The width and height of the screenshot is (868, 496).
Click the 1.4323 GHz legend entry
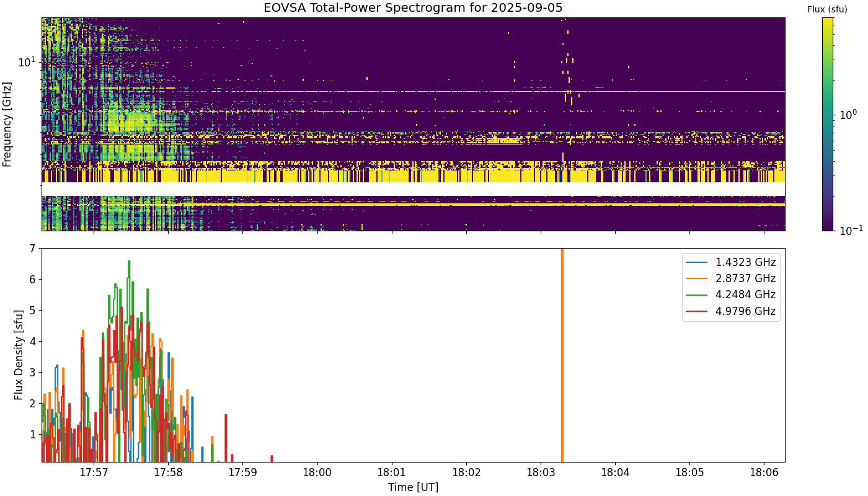point(732,262)
